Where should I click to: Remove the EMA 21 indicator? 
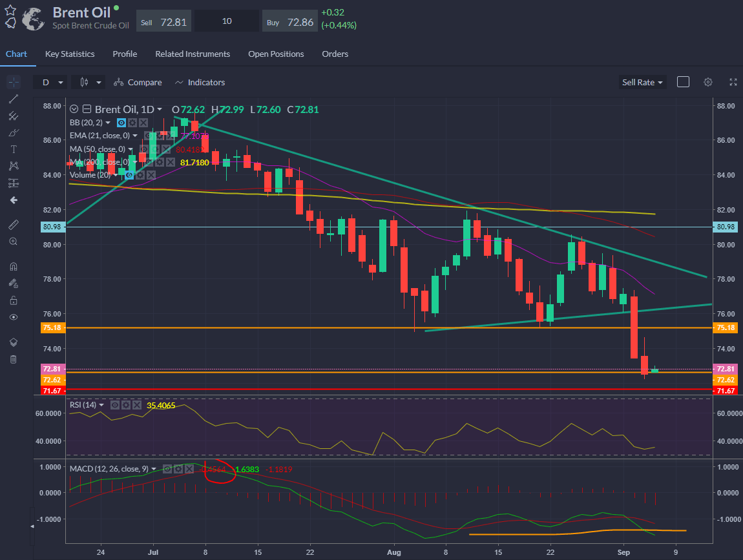point(170,136)
